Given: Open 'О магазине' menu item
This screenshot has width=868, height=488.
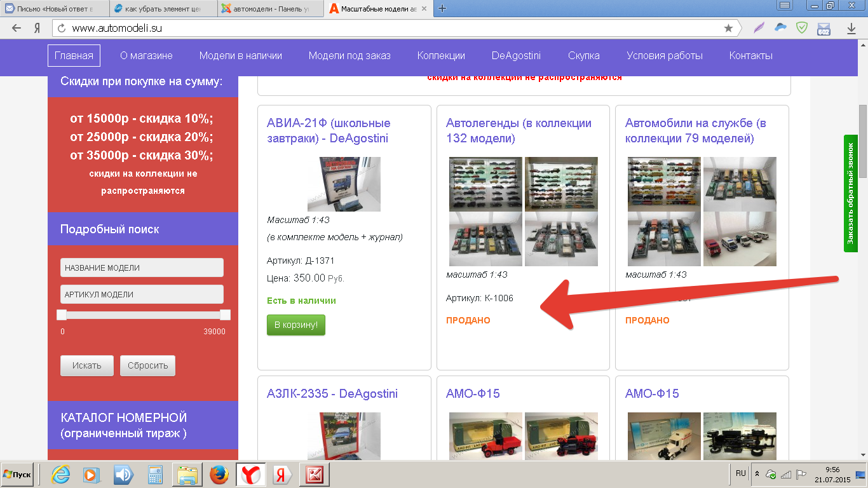Looking at the screenshot, I should click(146, 55).
